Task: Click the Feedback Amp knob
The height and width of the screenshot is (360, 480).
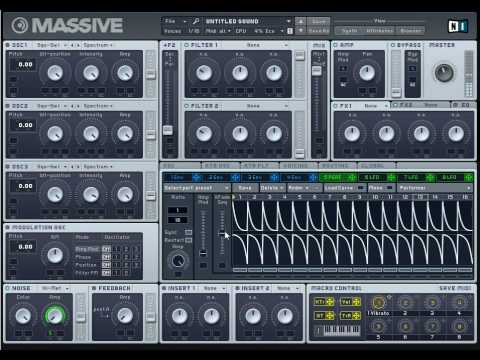Action: click(125, 315)
